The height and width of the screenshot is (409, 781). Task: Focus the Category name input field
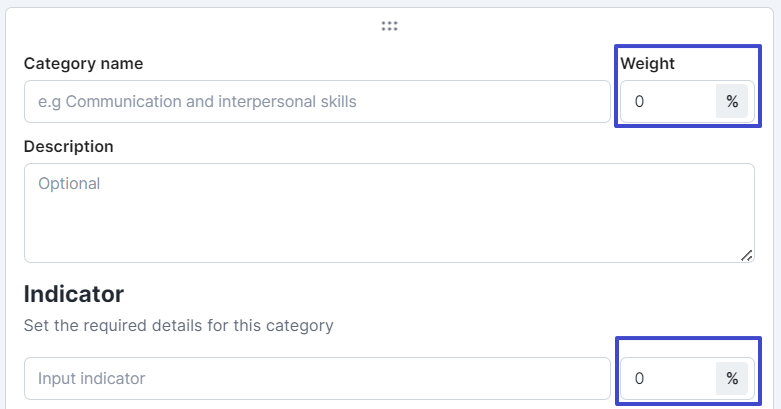(317, 101)
